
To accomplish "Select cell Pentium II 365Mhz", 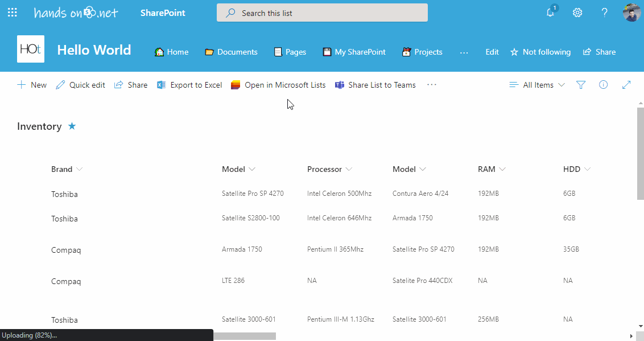I will click(335, 249).
